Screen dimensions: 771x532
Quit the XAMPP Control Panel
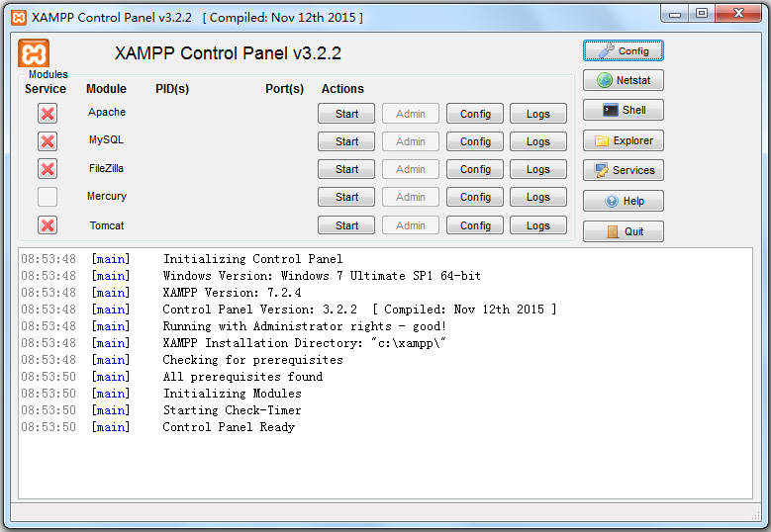coord(623,231)
